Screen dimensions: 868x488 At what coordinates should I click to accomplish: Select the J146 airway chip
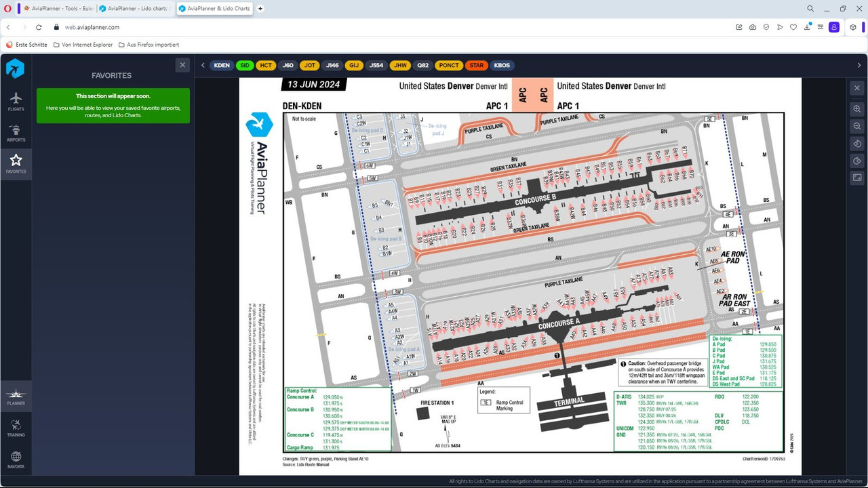pos(332,65)
